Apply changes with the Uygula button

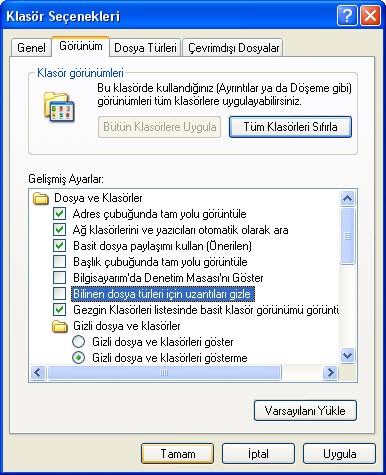pyautogui.click(x=339, y=453)
